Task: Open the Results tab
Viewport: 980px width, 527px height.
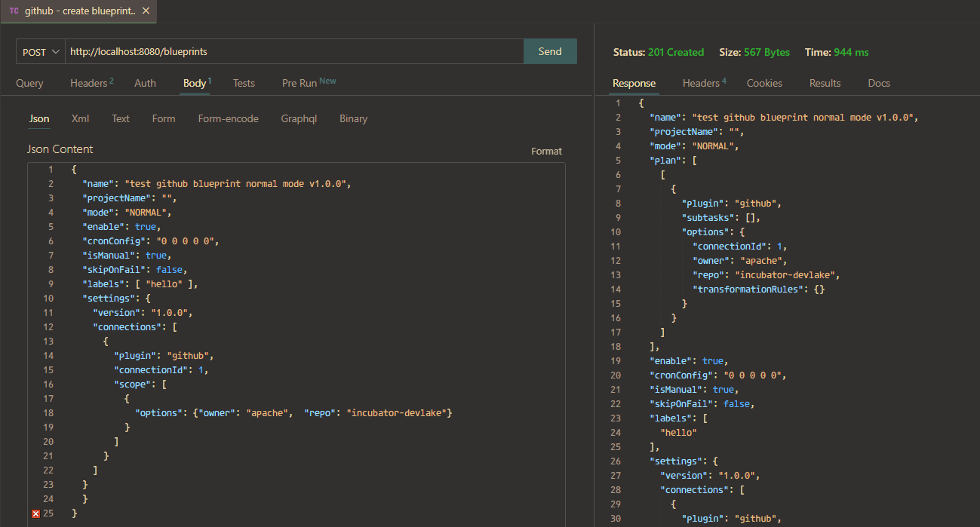Action: (825, 83)
